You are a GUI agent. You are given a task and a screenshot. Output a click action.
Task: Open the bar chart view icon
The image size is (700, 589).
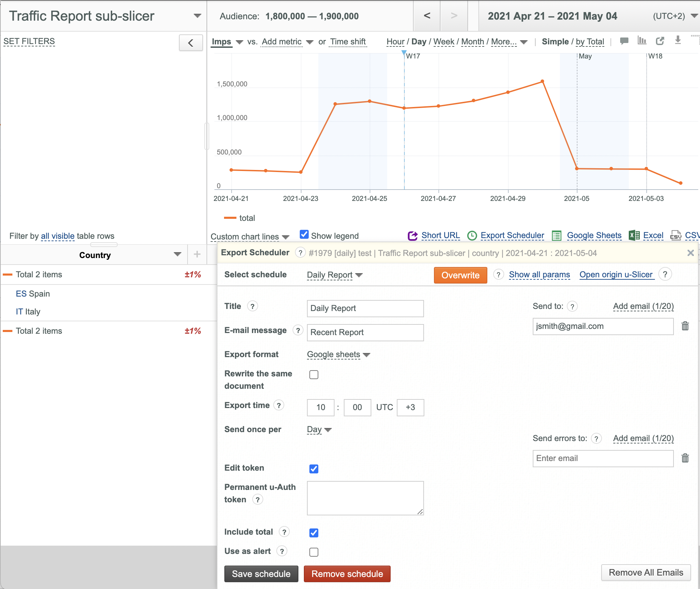pos(642,41)
